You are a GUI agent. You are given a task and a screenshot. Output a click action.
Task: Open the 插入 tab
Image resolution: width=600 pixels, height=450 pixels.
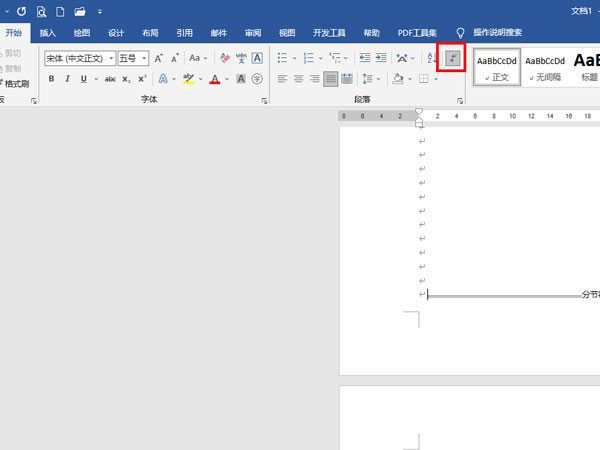(x=48, y=33)
